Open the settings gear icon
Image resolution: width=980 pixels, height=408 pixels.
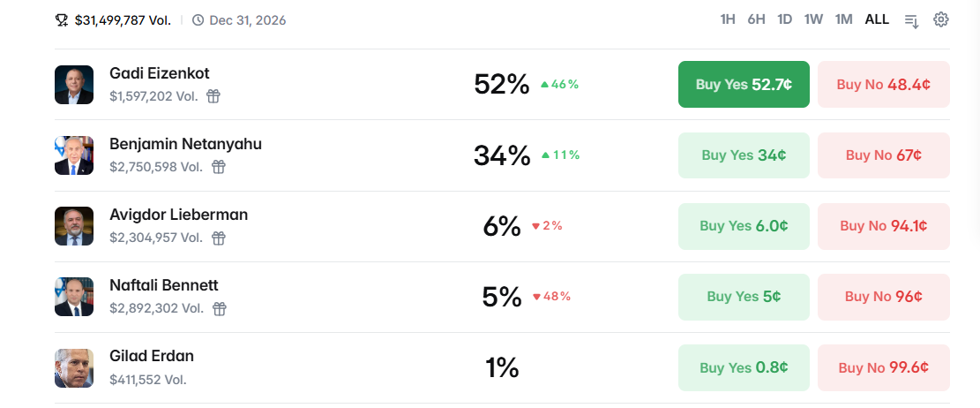pos(940,19)
